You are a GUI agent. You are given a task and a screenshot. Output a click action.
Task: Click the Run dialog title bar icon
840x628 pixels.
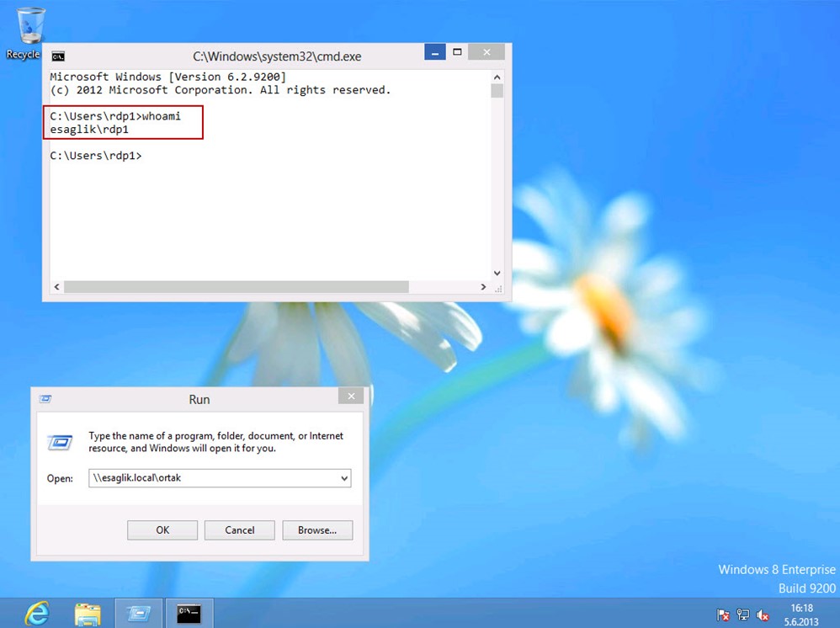pos(45,399)
